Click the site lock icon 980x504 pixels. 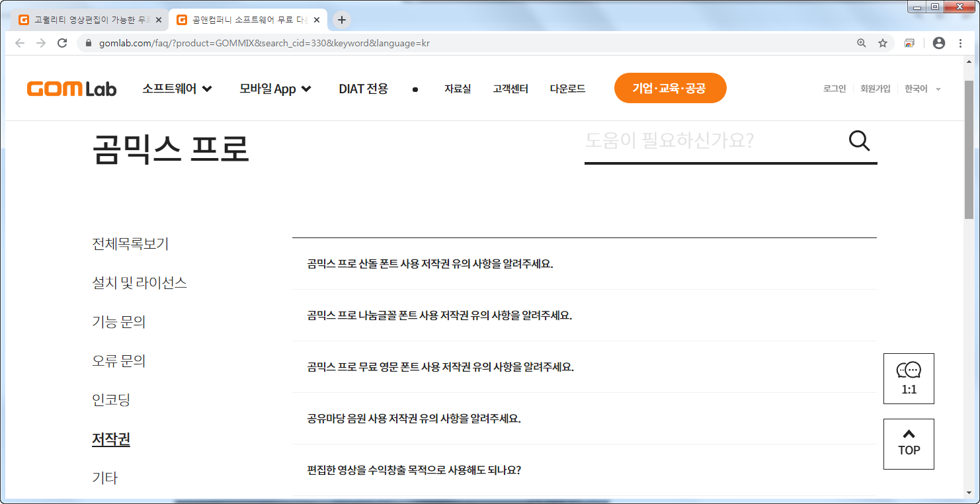click(x=88, y=43)
